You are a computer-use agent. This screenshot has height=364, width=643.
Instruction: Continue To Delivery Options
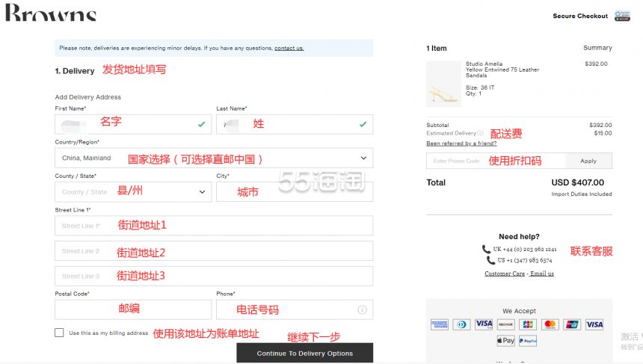click(x=305, y=353)
